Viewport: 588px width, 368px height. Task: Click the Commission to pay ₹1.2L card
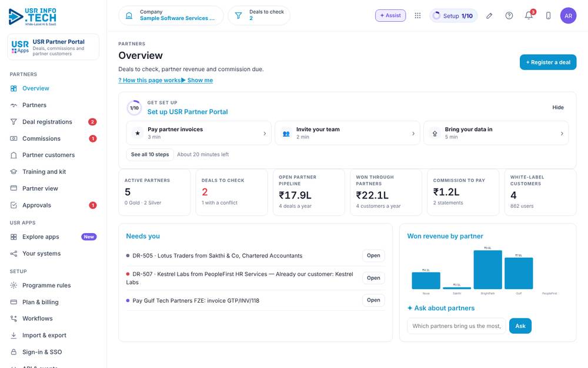463,193
